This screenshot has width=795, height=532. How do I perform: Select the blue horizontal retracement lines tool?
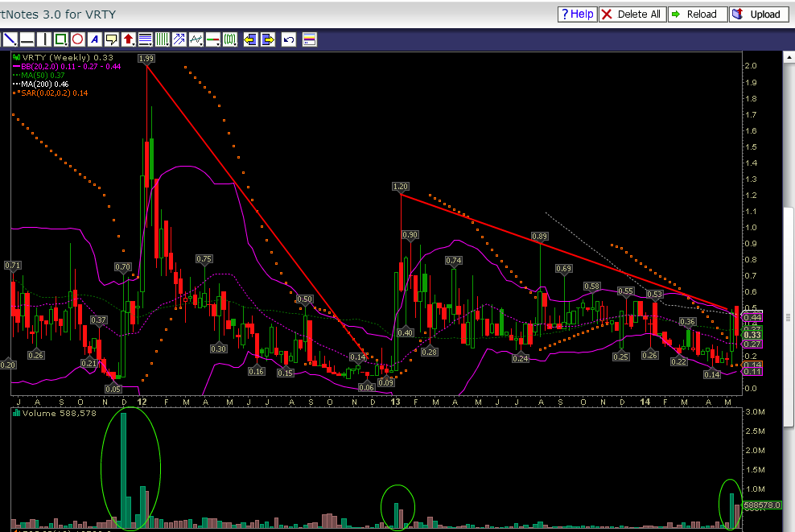145,39
